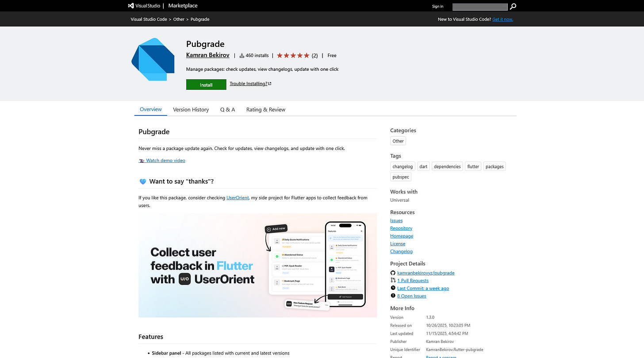Open the 8 Open Issues link
The height and width of the screenshot is (358, 644).
411,296
